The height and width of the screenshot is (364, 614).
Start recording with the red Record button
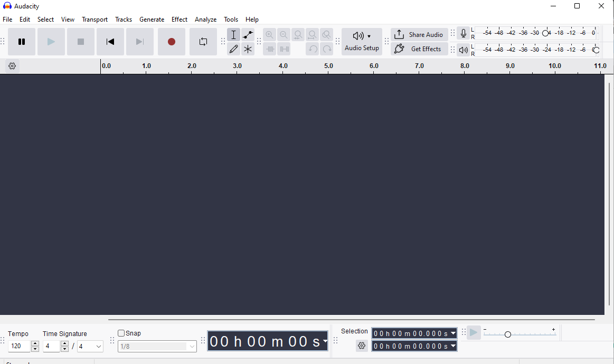[172, 42]
